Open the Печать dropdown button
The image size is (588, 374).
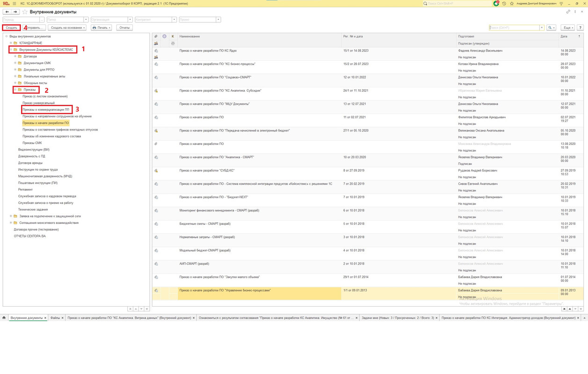[x=101, y=28]
